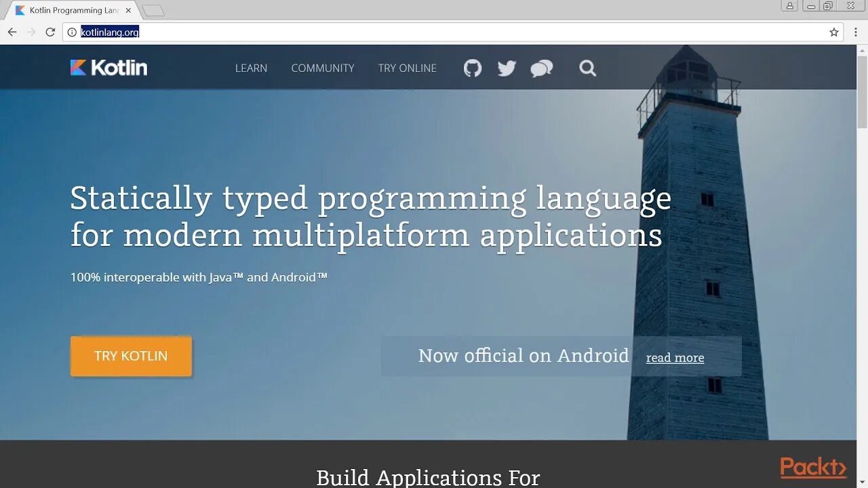Bookmark page with the star icon
The image size is (868, 488).
[x=834, y=32]
